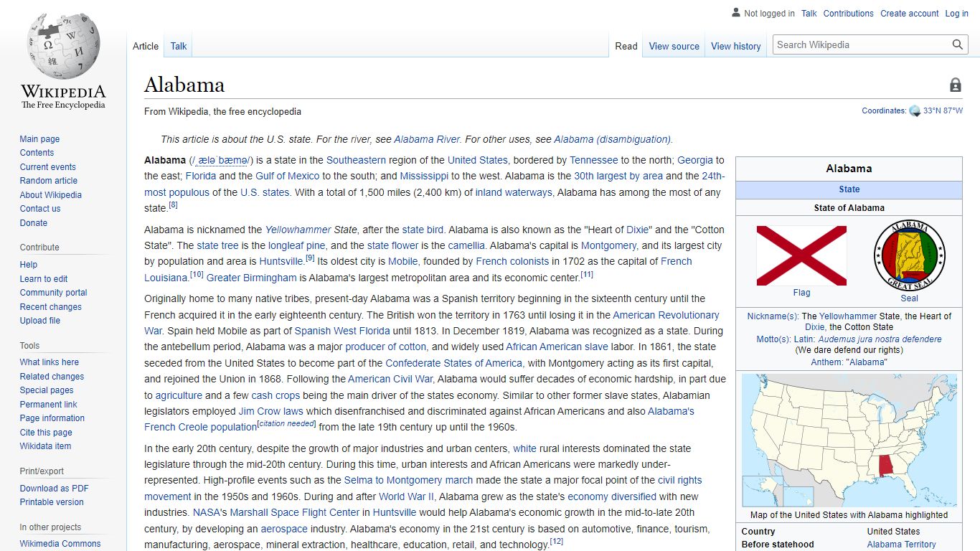
Task: Visit the Community portal
Action: click(x=53, y=293)
